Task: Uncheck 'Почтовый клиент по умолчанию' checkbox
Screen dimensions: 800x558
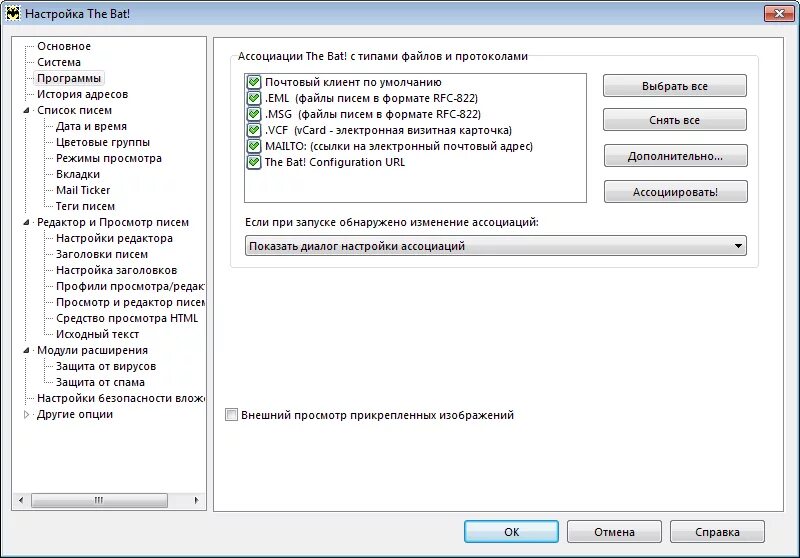Action: (254, 82)
